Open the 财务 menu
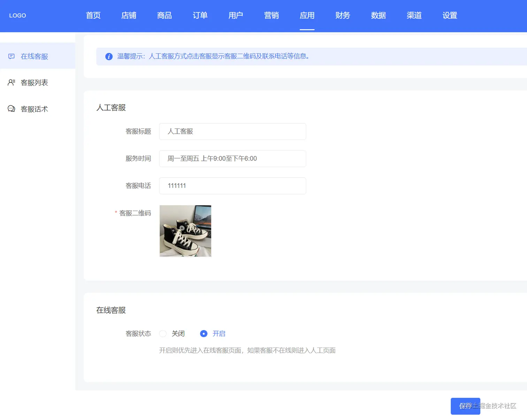 (x=343, y=15)
